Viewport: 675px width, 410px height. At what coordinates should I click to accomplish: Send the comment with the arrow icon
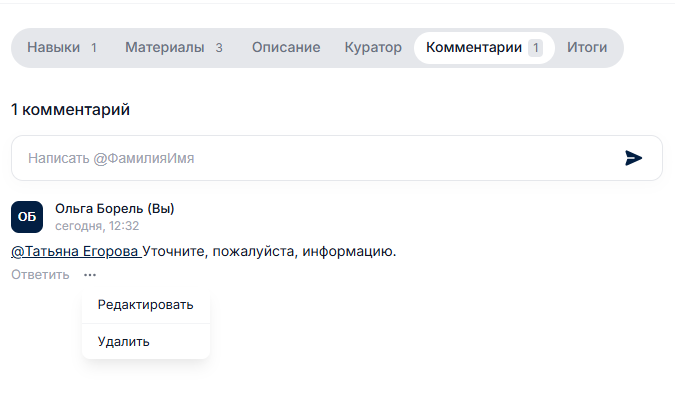pos(633,158)
